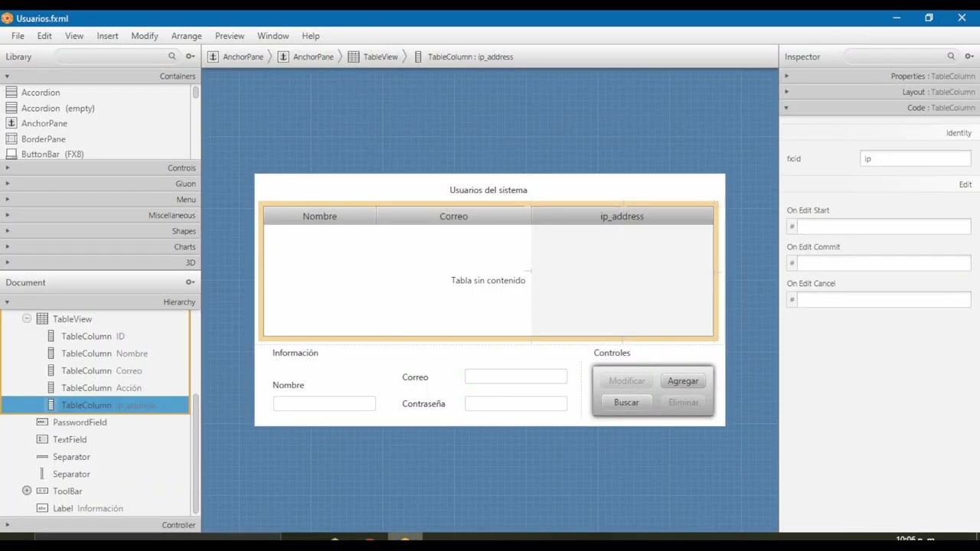Open the Insert menu
The height and width of the screenshot is (551, 980).
[107, 36]
